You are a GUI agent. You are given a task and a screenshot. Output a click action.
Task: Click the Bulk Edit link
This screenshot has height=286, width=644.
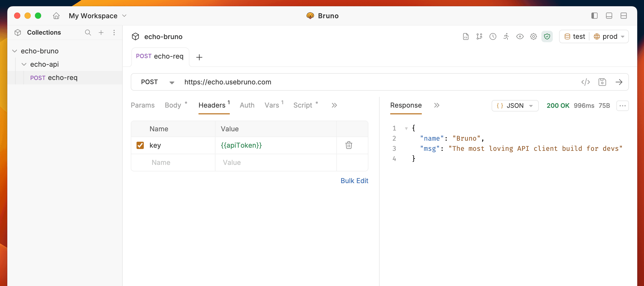click(354, 181)
